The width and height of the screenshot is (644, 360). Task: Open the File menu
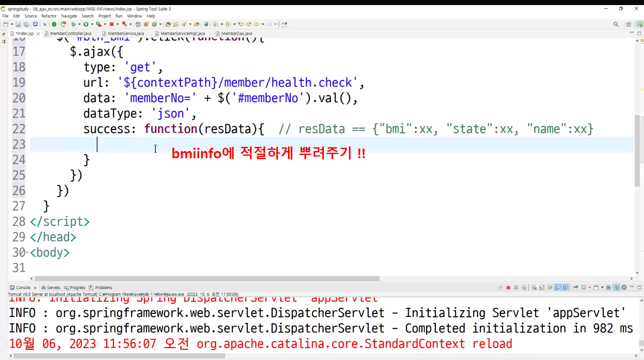pyautogui.click(x=5, y=16)
